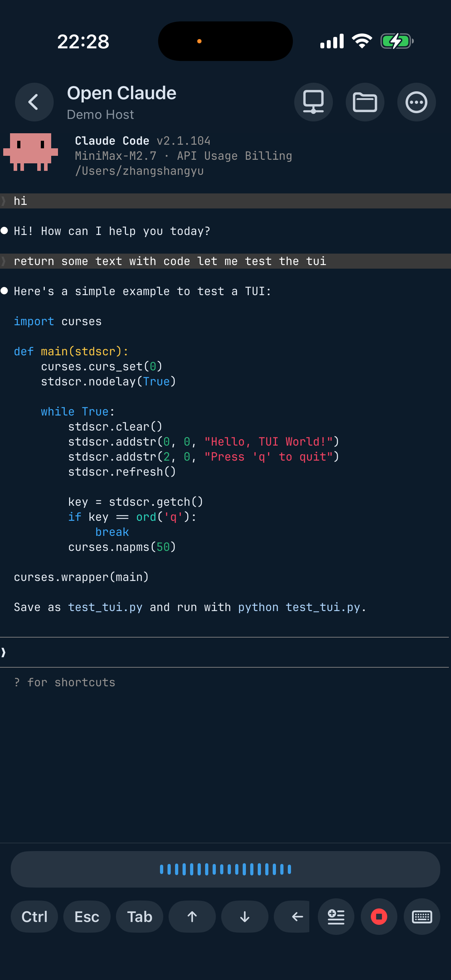This screenshot has height=980, width=451.
Task: Select the "return some text with code" prompt
Action: [225, 261]
